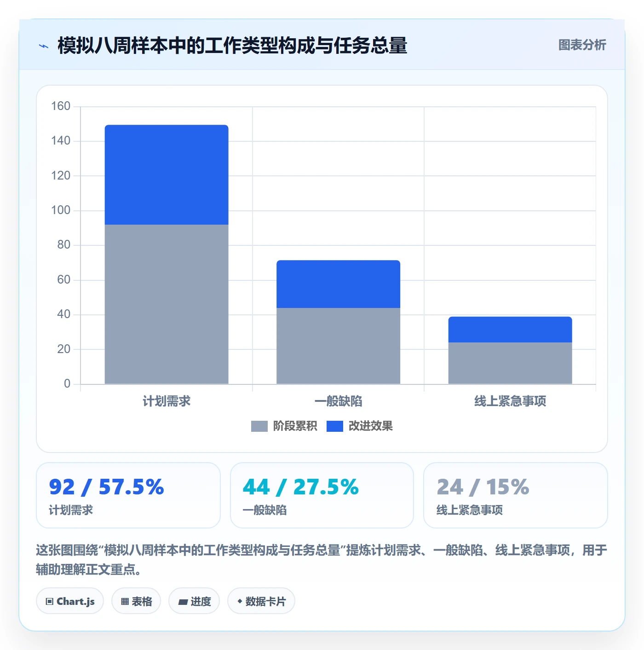Click the 计划需求 x-axis label

pos(167,401)
